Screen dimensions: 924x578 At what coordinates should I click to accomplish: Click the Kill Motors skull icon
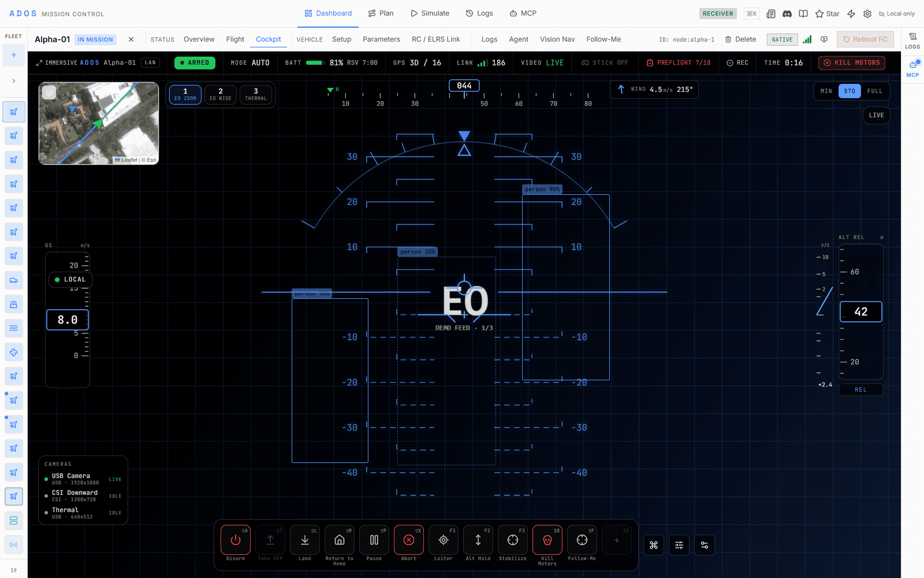point(547,540)
